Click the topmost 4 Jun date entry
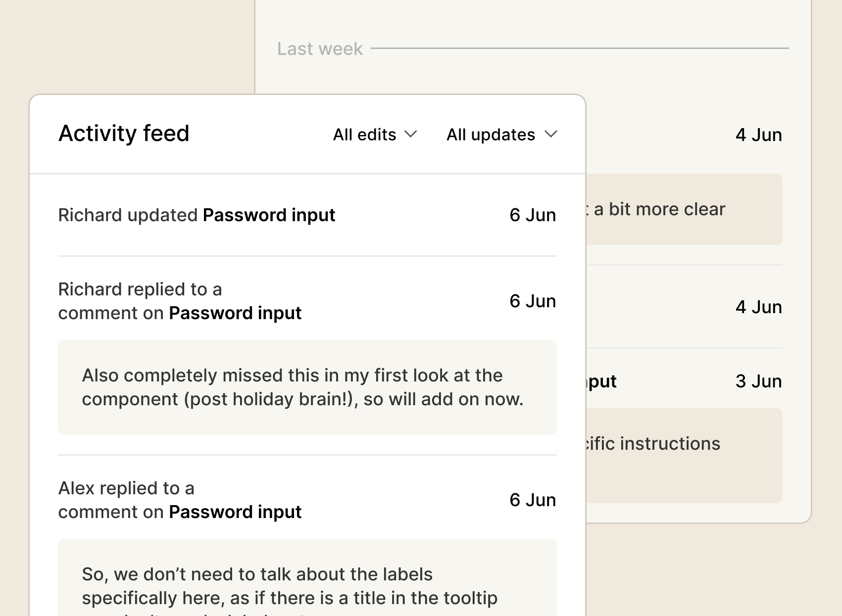Image resolution: width=842 pixels, height=616 pixels. pyautogui.click(x=758, y=135)
